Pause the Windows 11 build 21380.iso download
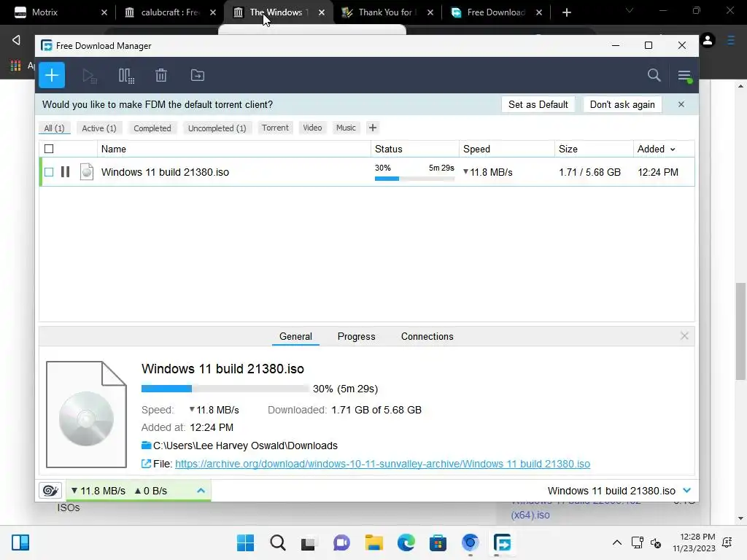 point(65,172)
